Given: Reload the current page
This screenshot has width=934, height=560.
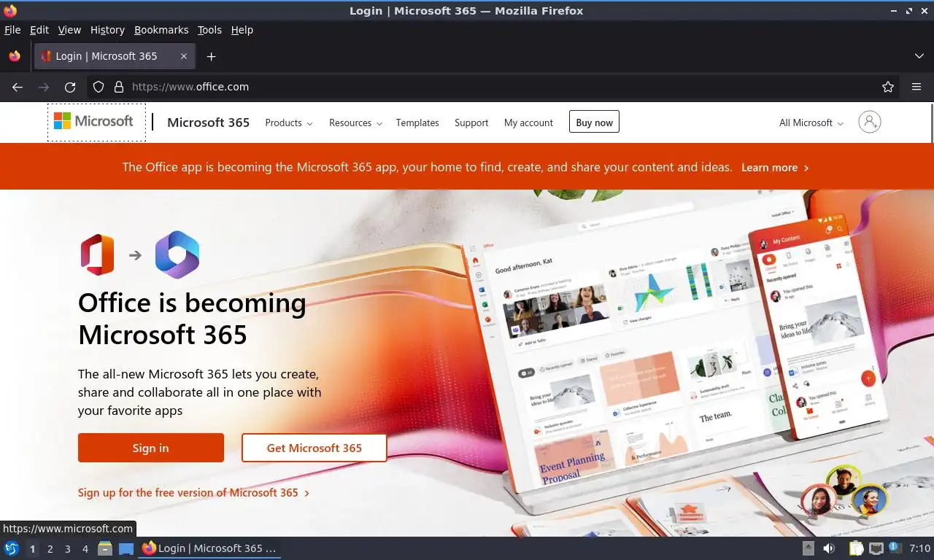Looking at the screenshot, I should click(70, 87).
